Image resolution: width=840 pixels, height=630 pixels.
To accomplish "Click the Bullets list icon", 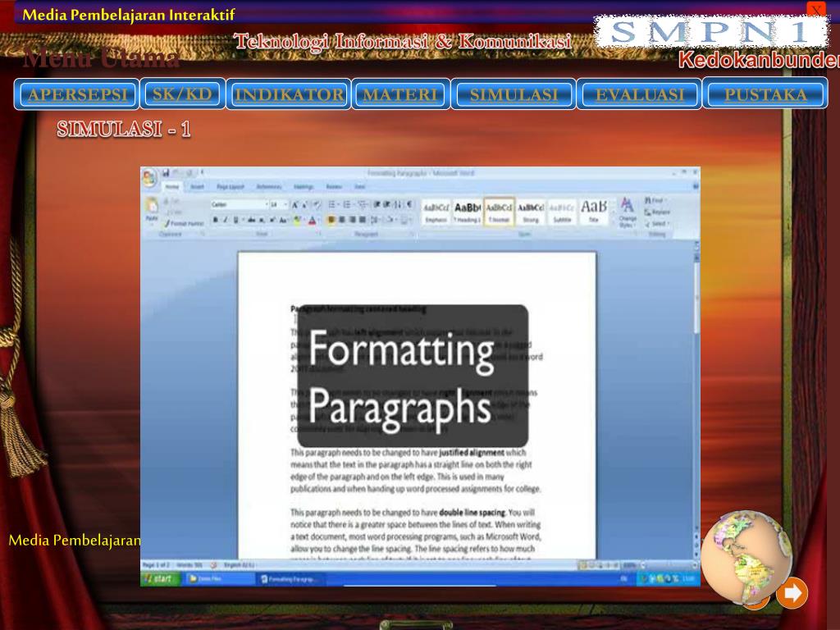I will 331,204.
